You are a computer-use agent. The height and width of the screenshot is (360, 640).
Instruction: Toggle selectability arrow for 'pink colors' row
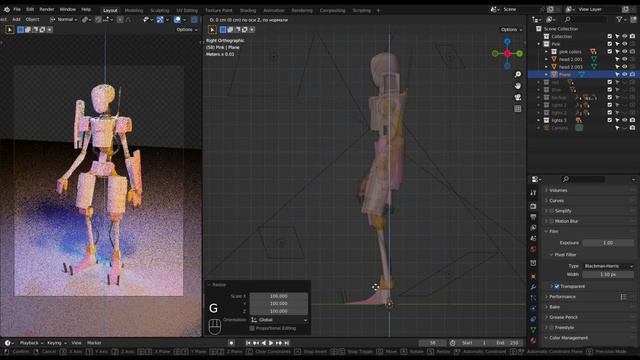[617, 51]
